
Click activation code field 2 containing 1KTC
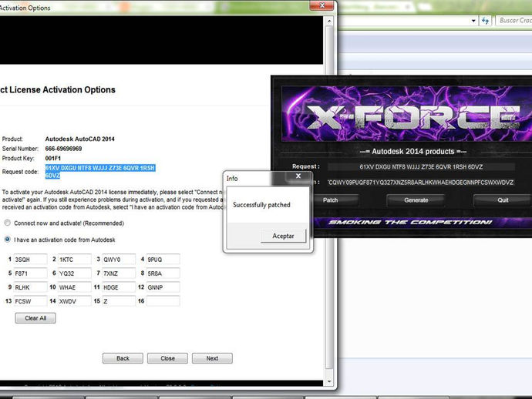[x=74, y=260]
